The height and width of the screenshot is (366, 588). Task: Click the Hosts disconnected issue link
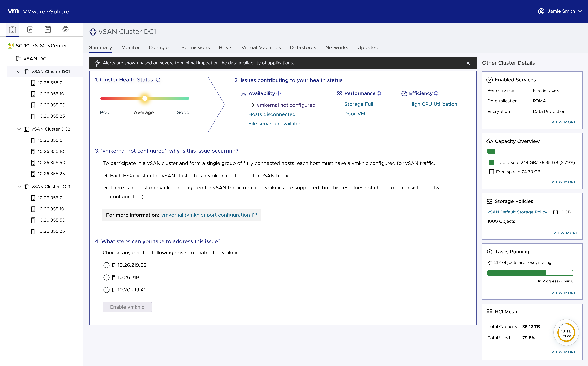(x=272, y=114)
